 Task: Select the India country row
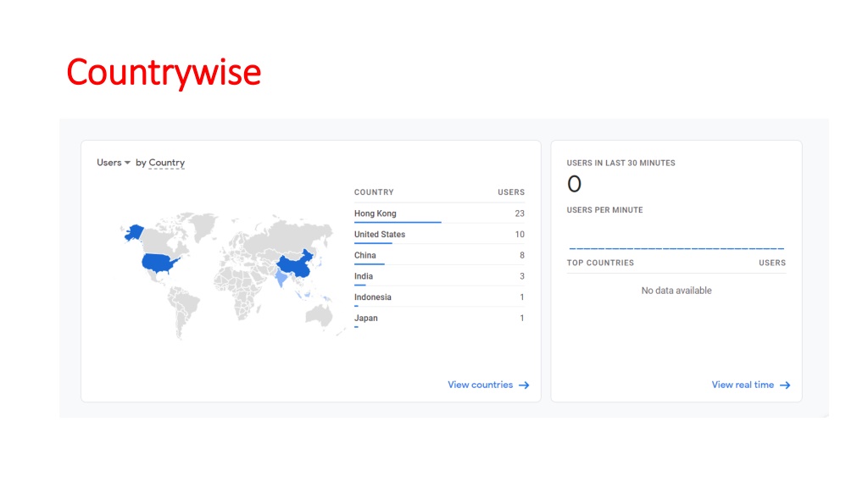click(440, 276)
